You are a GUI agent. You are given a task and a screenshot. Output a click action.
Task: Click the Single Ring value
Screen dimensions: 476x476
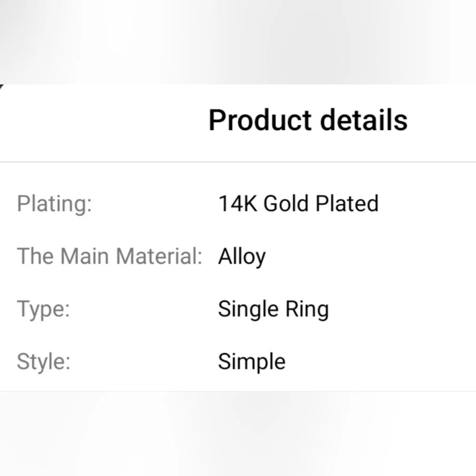[x=273, y=309]
